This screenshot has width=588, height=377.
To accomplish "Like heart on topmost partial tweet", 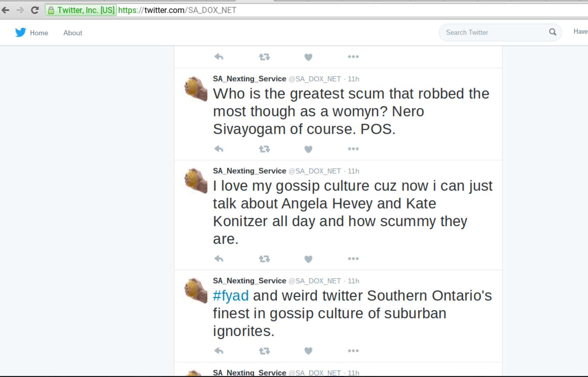I will 308,57.
